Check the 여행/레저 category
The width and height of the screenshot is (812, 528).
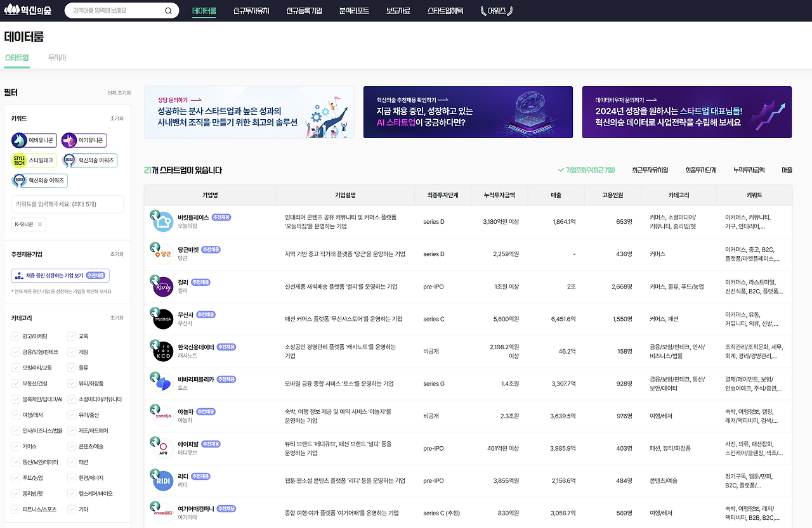16,415
